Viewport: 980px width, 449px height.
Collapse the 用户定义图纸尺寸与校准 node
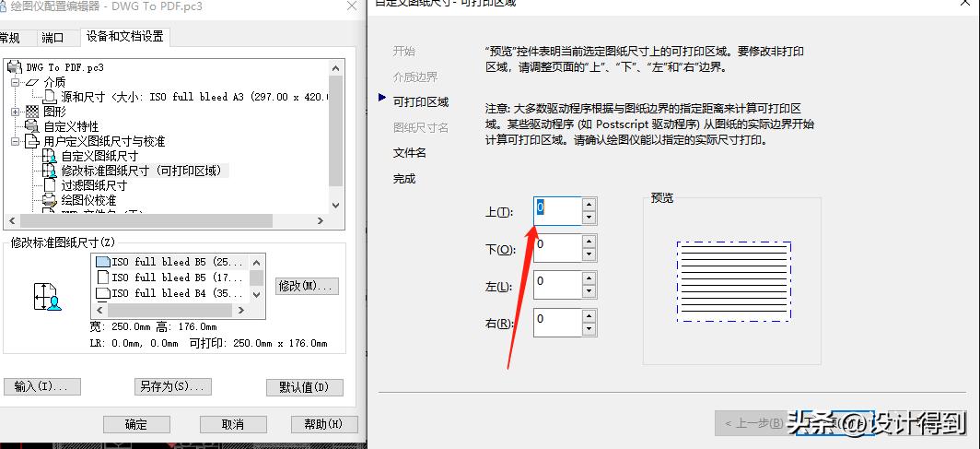(15, 141)
